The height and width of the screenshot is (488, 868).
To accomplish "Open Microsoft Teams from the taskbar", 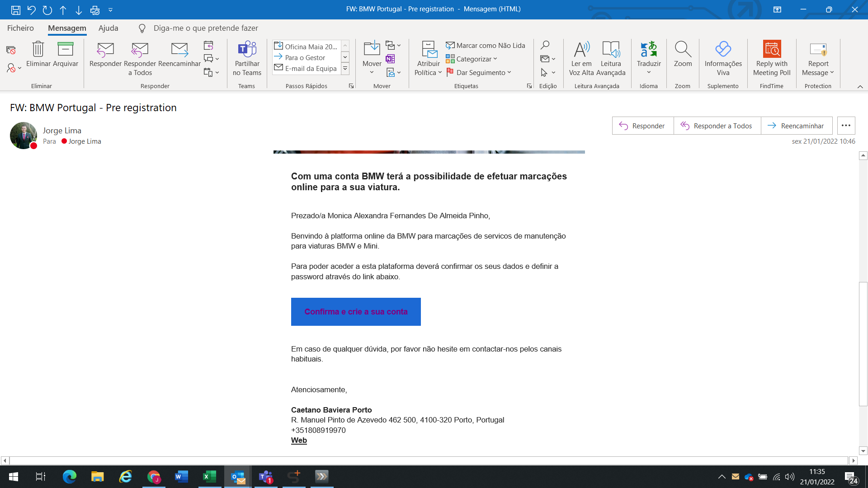I will [x=265, y=477].
